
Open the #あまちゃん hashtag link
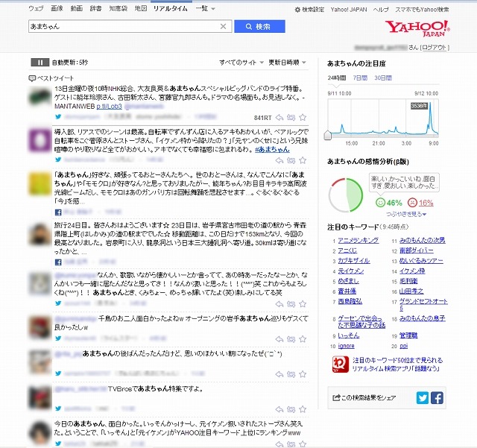point(272,149)
